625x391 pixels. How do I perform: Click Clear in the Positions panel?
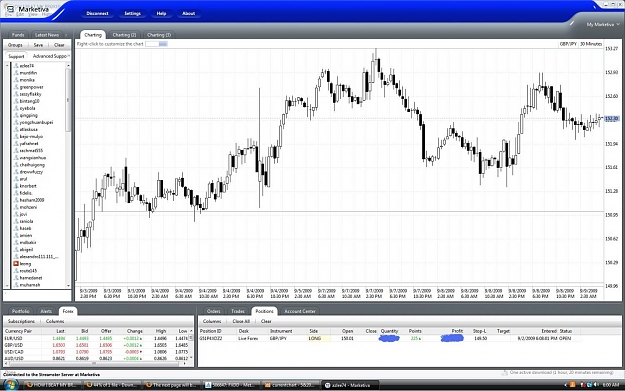coord(266,321)
